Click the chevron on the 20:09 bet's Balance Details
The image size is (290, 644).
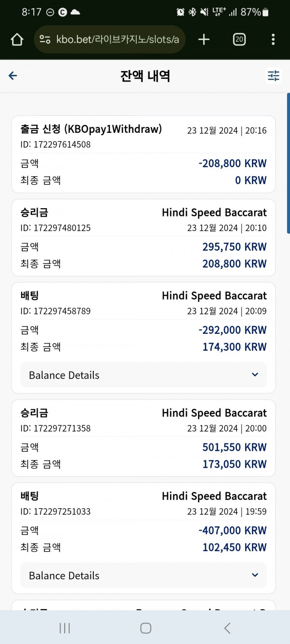(x=255, y=375)
